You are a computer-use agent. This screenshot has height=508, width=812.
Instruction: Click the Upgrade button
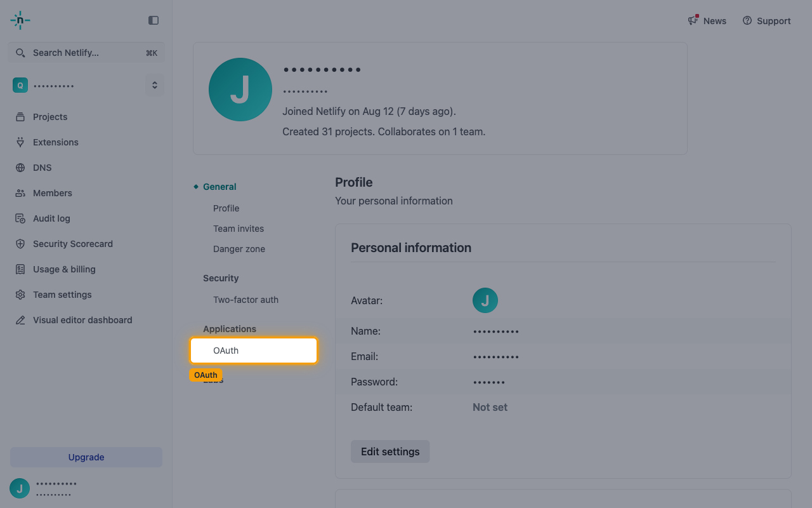86,457
